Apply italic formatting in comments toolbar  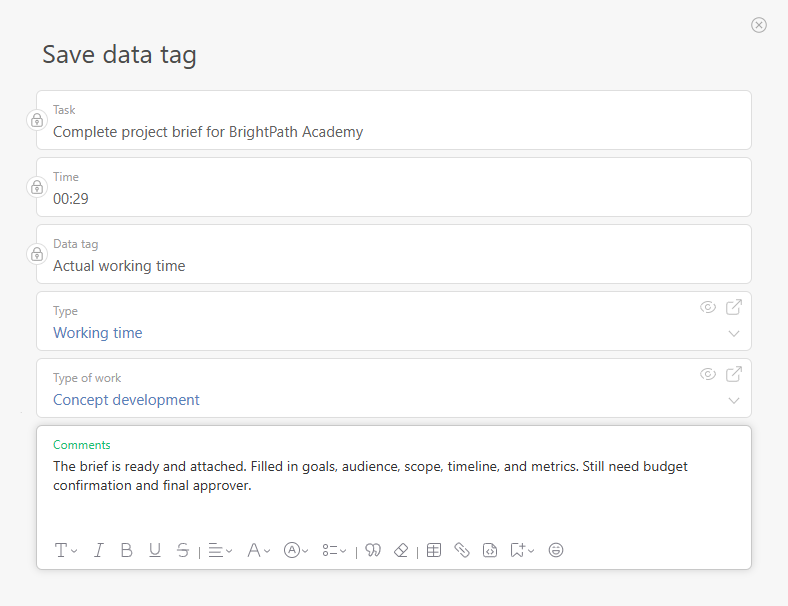point(99,550)
